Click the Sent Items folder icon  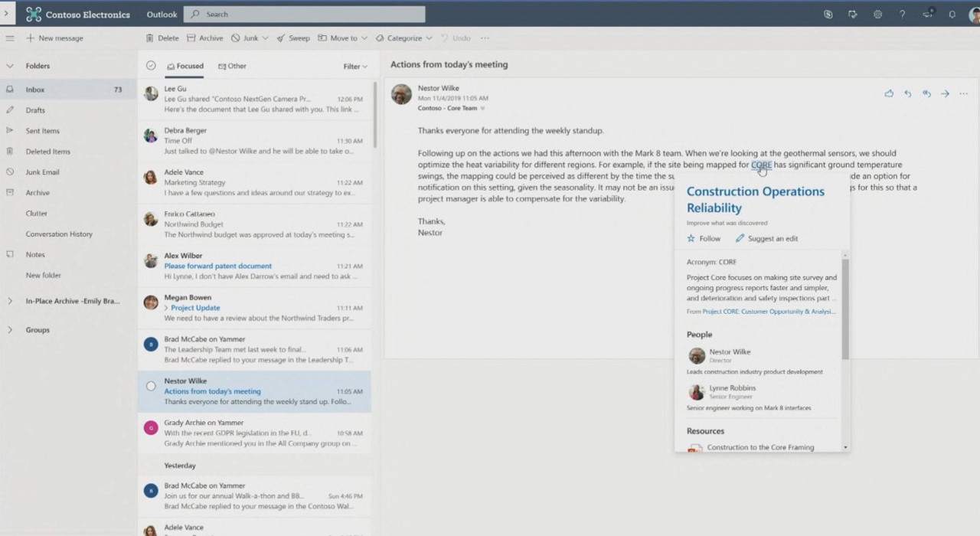[x=9, y=131]
